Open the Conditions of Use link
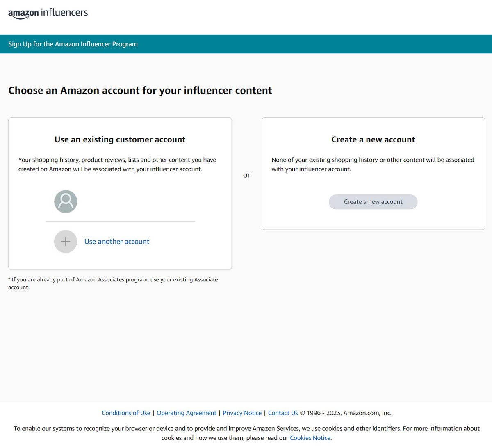This screenshot has width=492, height=448. coord(126,413)
